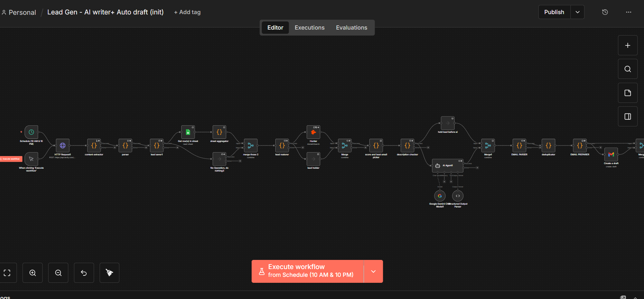644x299 pixels.
Task: Run Execute workflow from Schedule button
Action: (x=308, y=271)
